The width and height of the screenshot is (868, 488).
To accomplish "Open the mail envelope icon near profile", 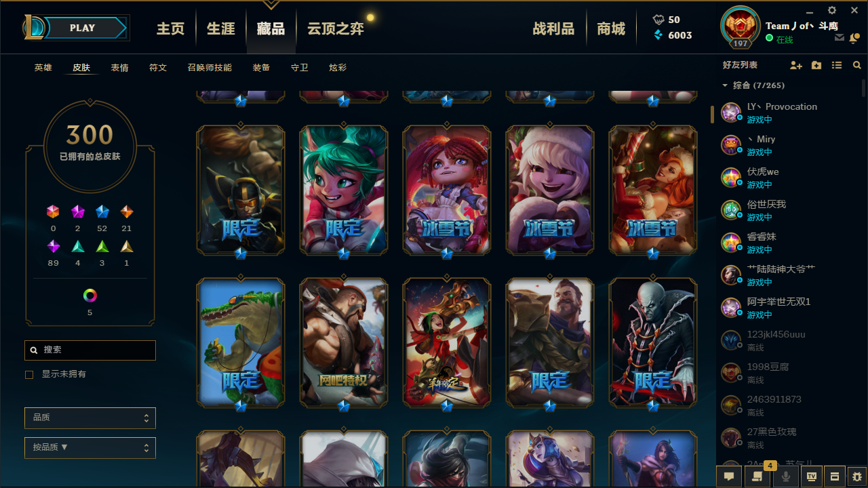I will (840, 38).
